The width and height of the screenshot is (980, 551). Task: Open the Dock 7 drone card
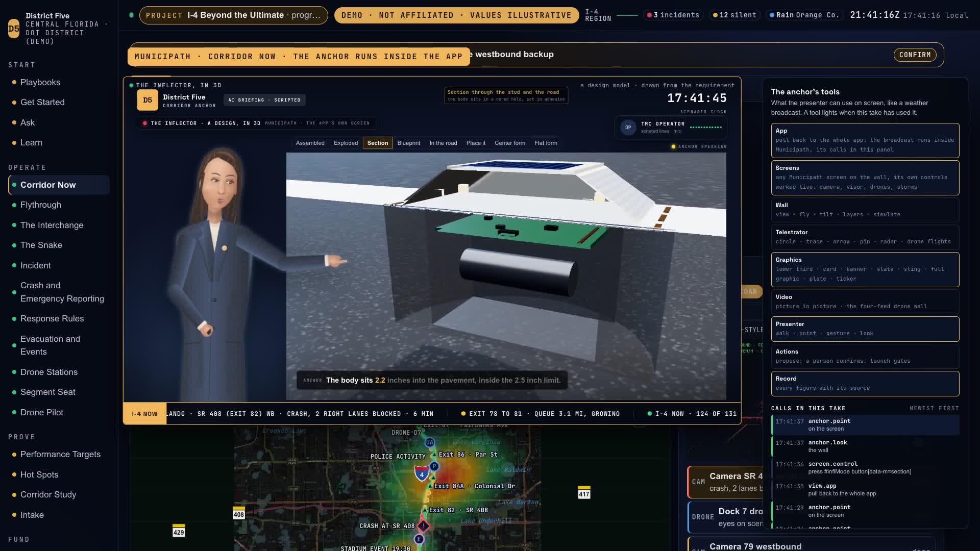click(725, 517)
